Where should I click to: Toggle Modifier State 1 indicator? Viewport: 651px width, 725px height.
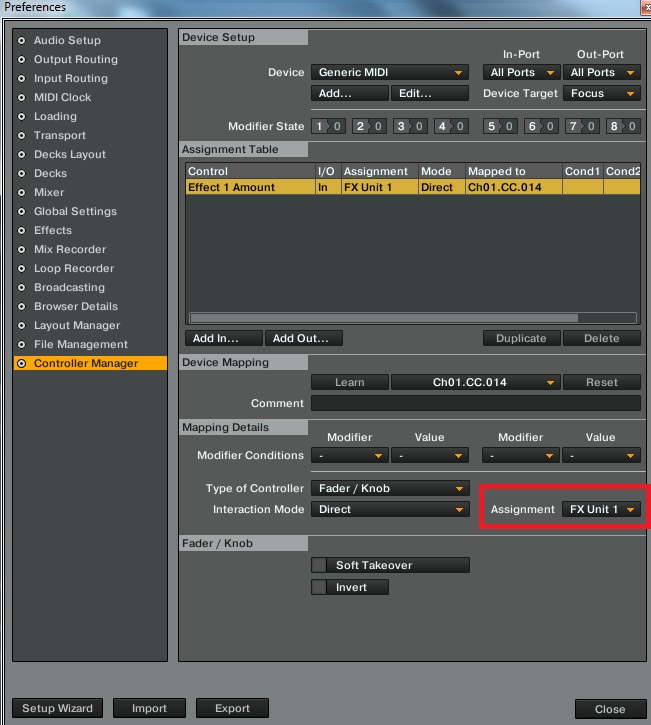click(x=328, y=126)
